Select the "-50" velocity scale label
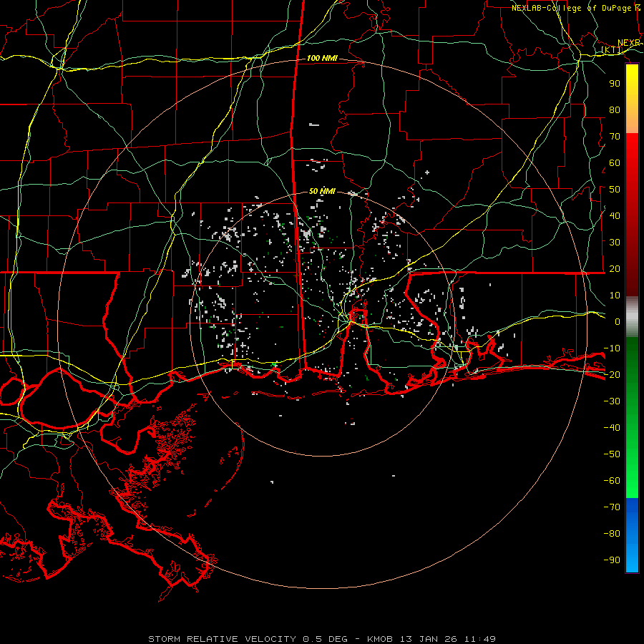 [612, 454]
